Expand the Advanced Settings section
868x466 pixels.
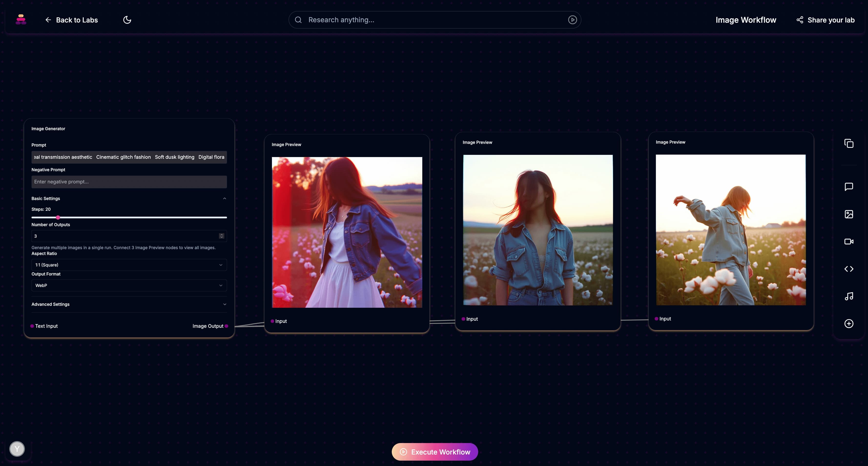[224, 304]
